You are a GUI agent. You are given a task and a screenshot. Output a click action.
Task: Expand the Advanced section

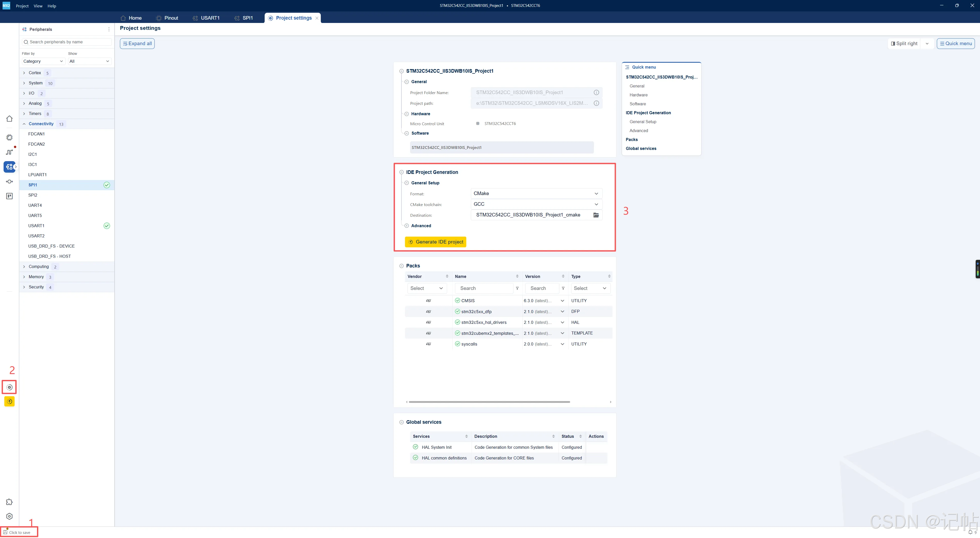(407, 226)
